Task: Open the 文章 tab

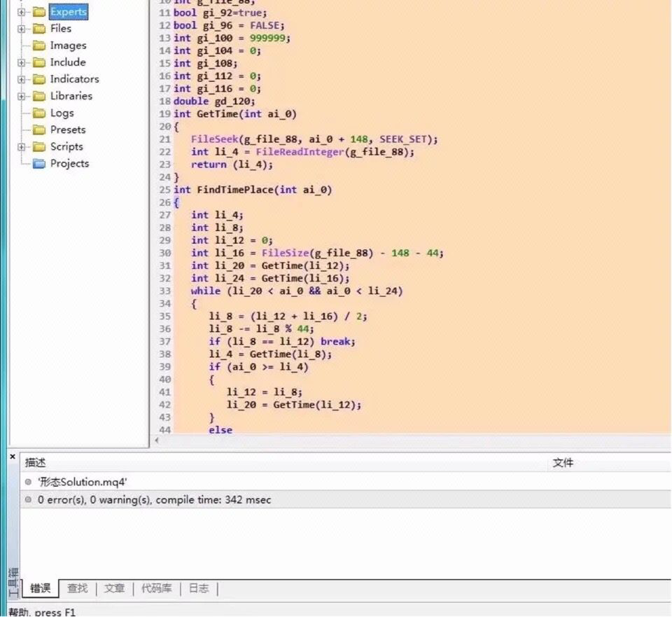Action: [x=114, y=588]
